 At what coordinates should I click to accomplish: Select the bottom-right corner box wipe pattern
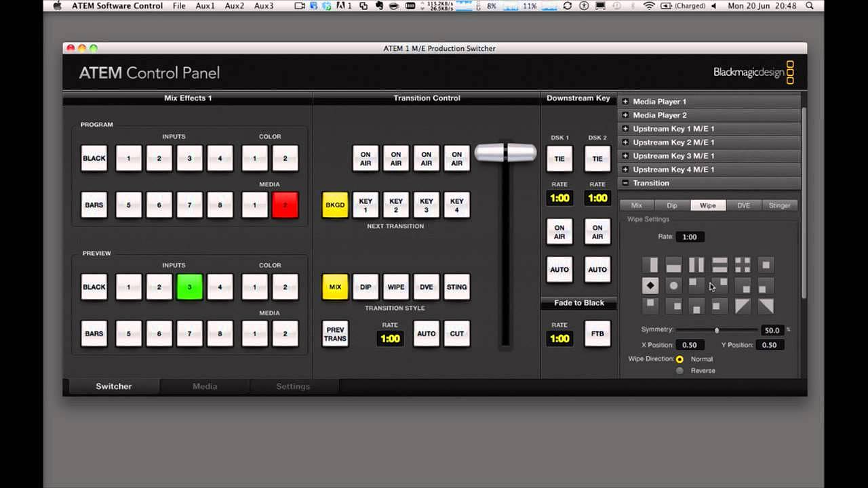point(743,286)
